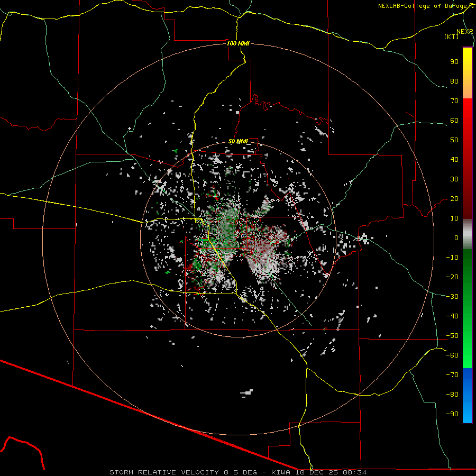Image resolution: width=476 pixels, height=476 pixels.
Task: Click the -40 value on velocity scale
Action: click(452, 316)
